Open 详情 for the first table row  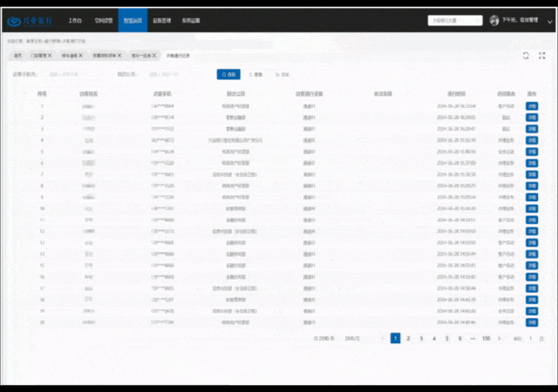click(532, 105)
